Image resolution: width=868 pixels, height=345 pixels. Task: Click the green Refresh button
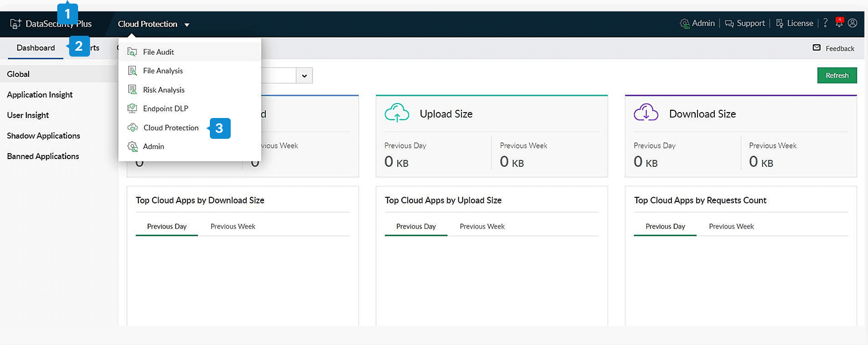(x=837, y=76)
